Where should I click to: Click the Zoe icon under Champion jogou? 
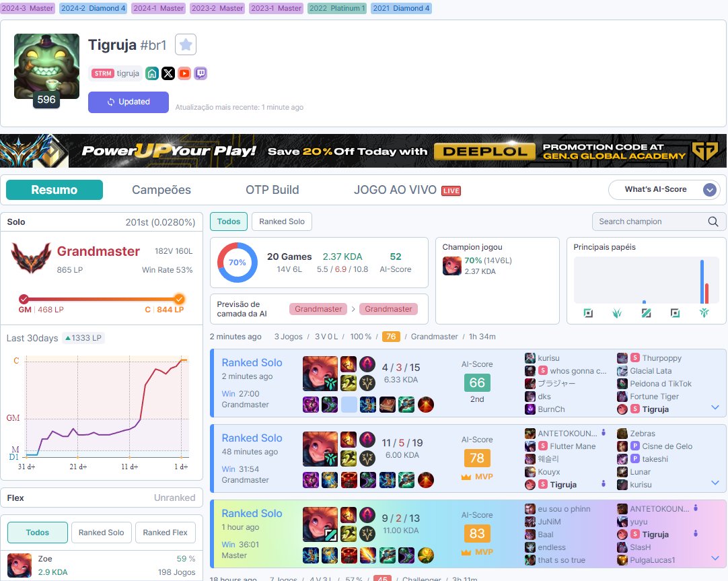pos(451,266)
